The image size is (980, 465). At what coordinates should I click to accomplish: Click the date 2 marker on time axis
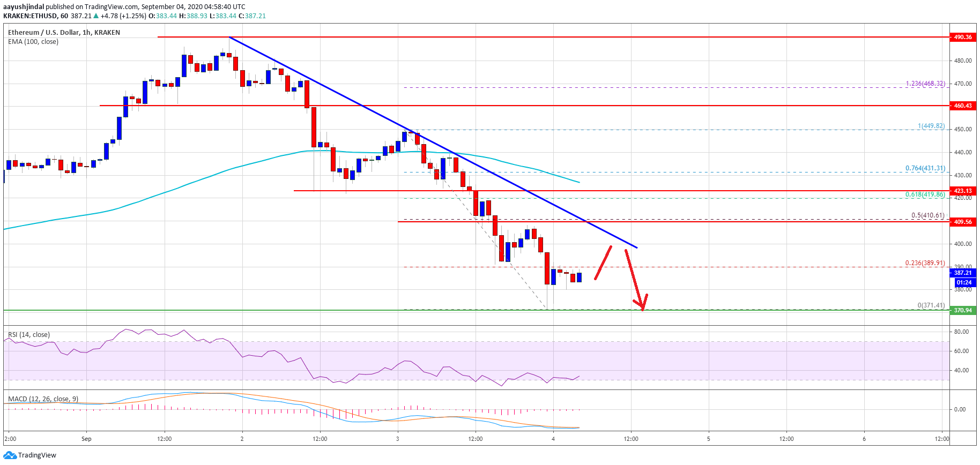point(242,439)
